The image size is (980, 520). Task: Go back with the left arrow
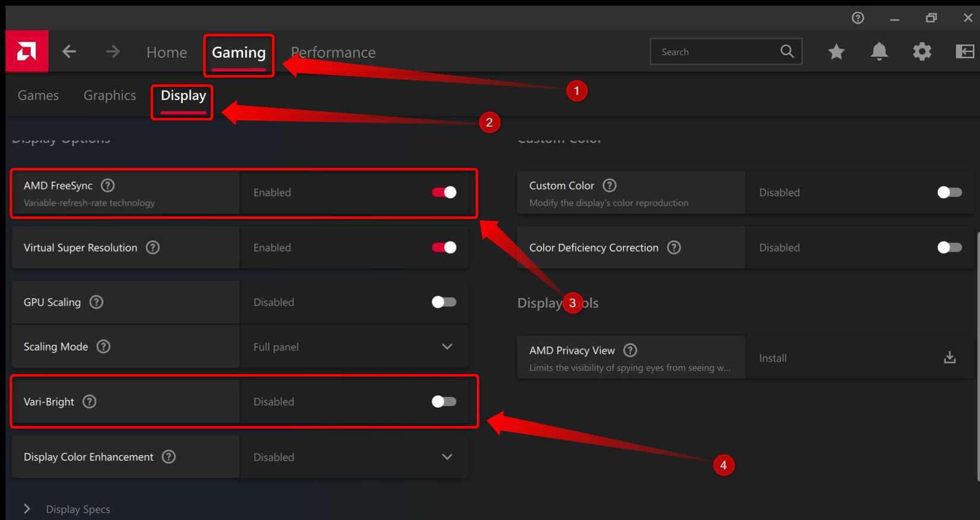point(69,52)
